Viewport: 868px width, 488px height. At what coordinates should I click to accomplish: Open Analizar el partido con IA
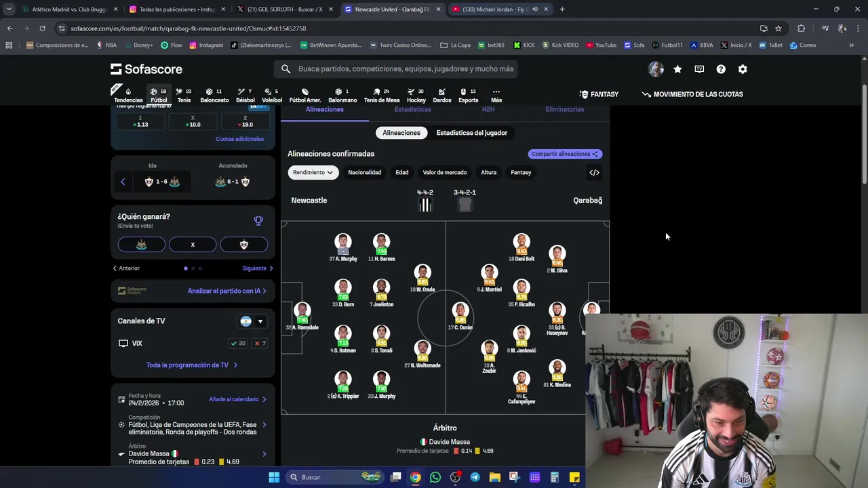226,291
